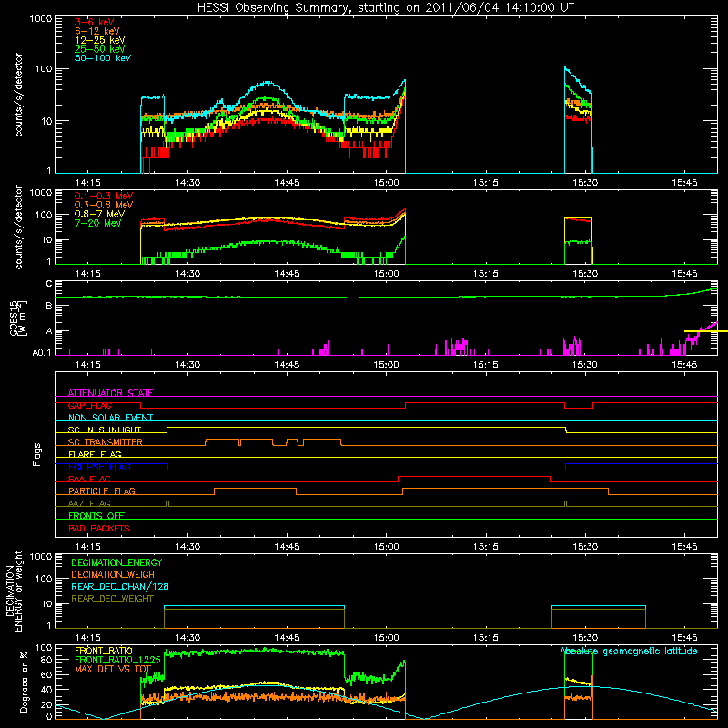The image size is (728, 728).
Task: Select the MAX_DET_VS_TOT legend label
Action: click(x=113, y=669)
